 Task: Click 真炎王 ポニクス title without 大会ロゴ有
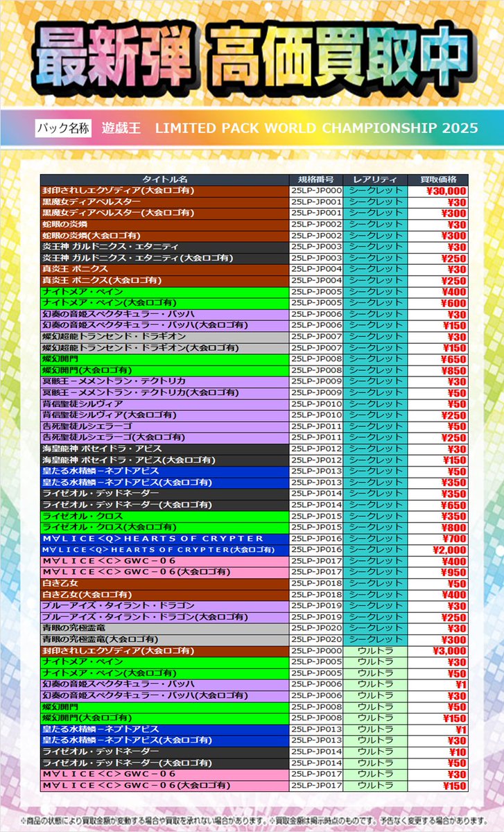164,269
